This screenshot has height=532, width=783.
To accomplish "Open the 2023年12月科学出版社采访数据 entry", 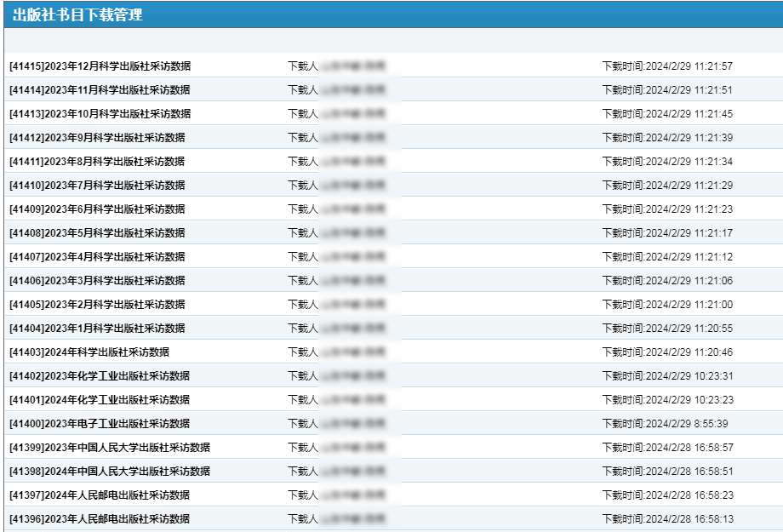I will (100, 66).
